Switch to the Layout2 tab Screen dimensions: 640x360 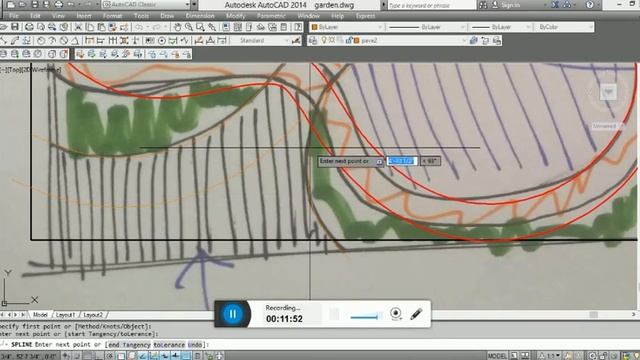coord(93,315)
